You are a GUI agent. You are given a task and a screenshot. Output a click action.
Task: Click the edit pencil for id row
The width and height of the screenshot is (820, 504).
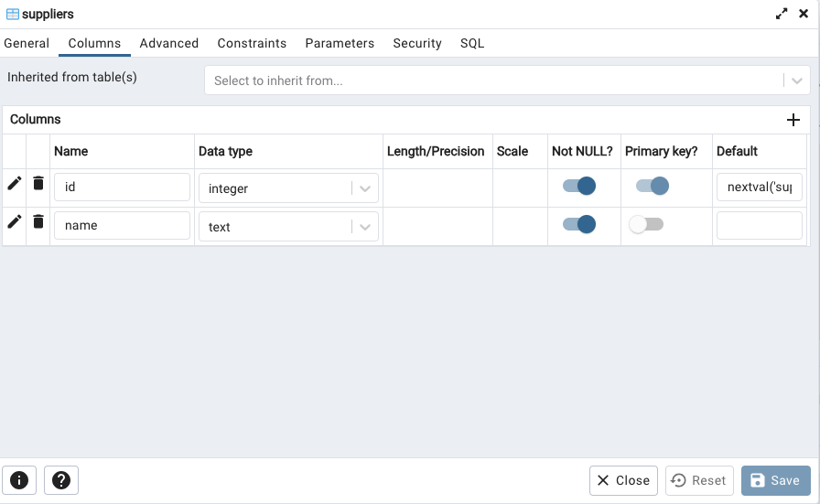(x=15, y=184)
